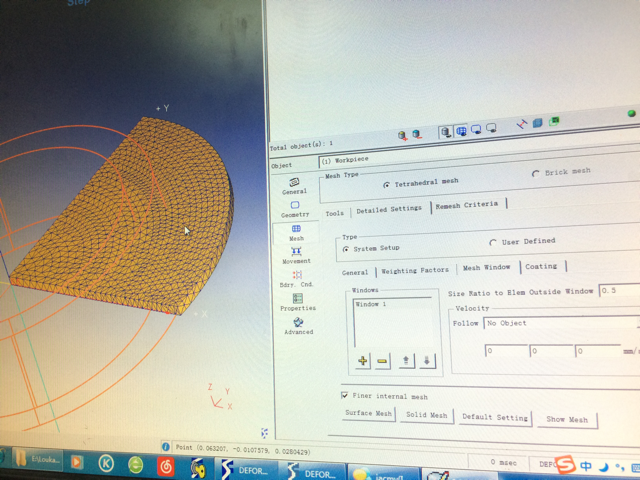Open the Object selector showing Workpiece
This screenshot has width=640, height=480.
coord(479,154)
